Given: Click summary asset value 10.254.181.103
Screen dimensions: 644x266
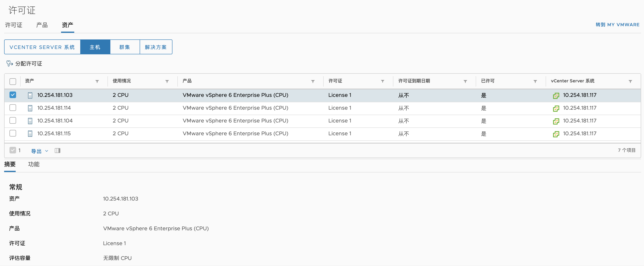Looking at the screenshot, I should coord(120,199).
